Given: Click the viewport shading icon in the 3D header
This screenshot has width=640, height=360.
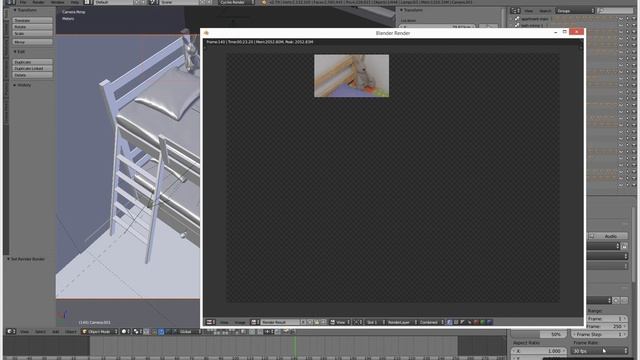Looking at the screenshot, I should (125, 331).
